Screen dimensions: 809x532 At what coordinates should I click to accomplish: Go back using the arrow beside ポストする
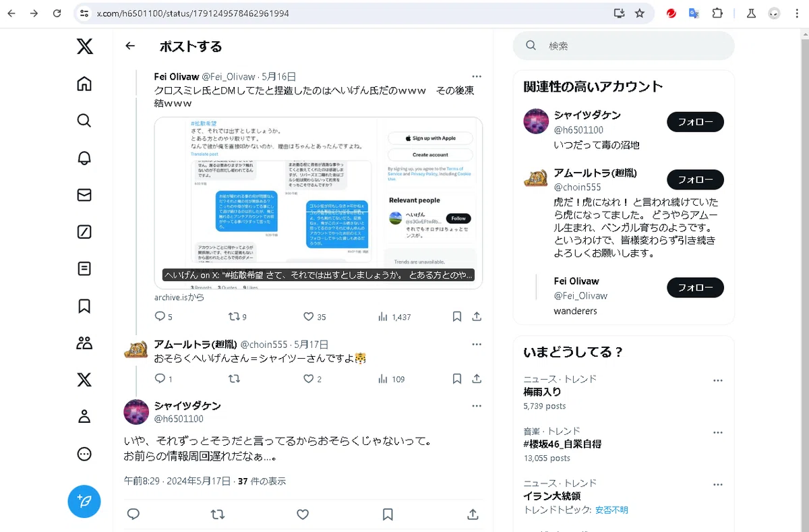130,46
